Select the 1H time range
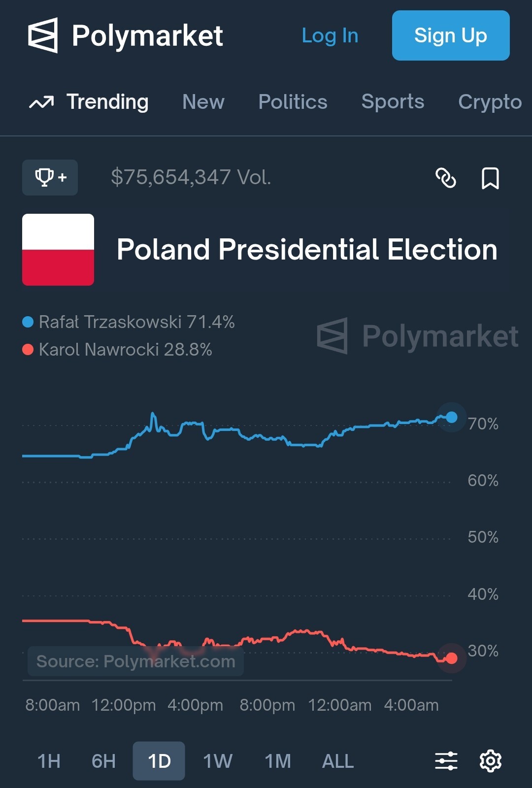The height and width of the screenshot is (788, 532). 49,761
